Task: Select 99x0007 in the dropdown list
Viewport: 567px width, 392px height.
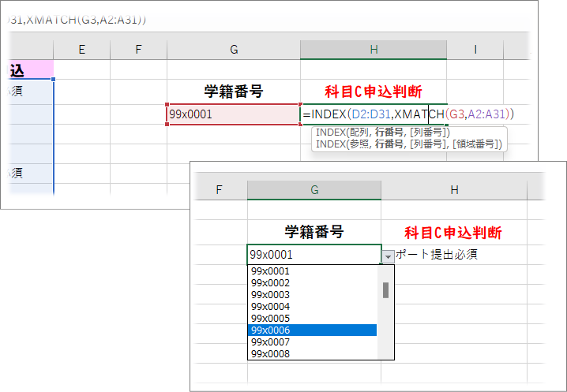Action: tap(313, 342)
